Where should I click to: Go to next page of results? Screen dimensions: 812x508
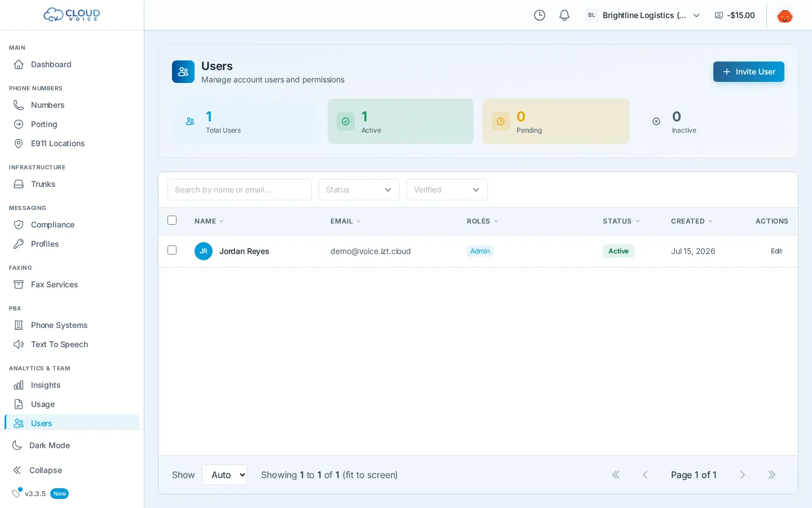743,475
